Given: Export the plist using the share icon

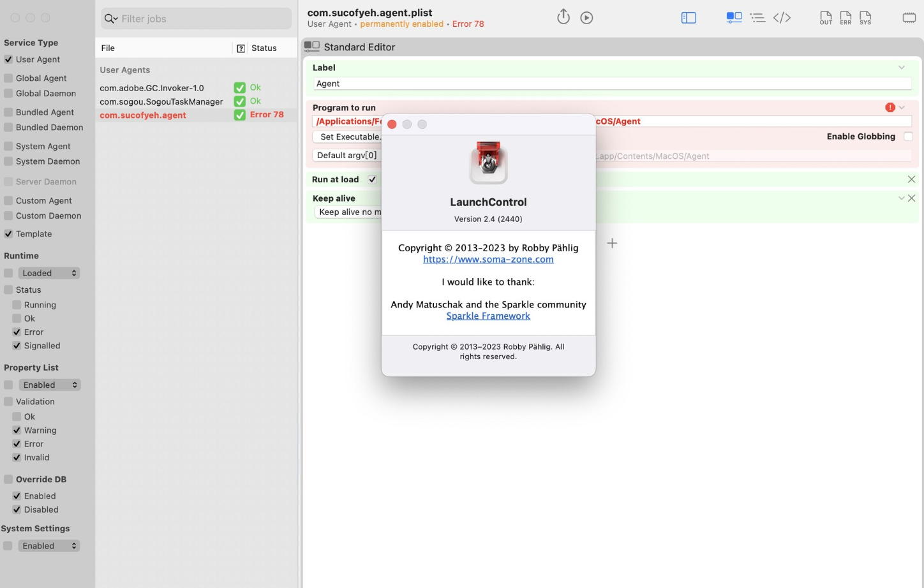Looking at the screenshot, I should point(563,17).
